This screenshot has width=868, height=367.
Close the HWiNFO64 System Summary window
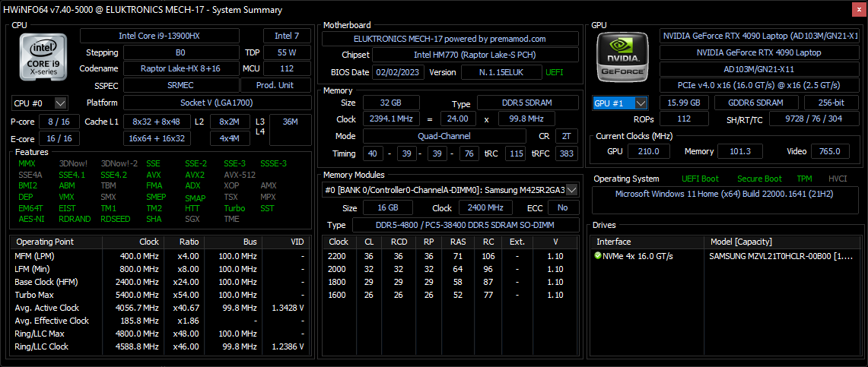coord(858,9)
